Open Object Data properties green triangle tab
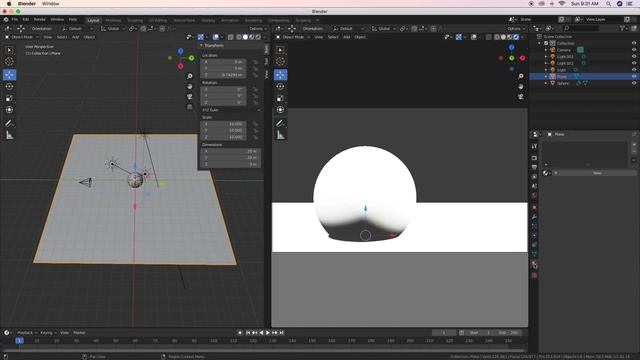640x360 pixels. 534,254
